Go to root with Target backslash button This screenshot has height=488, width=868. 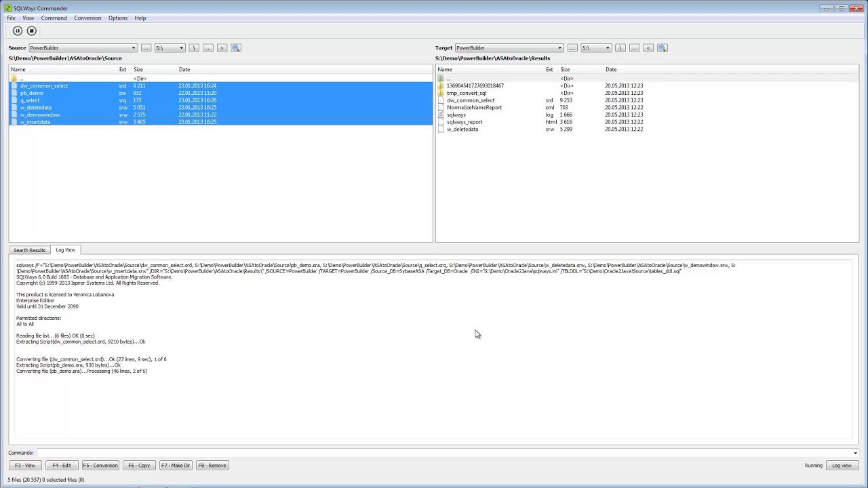coord(620,48)
